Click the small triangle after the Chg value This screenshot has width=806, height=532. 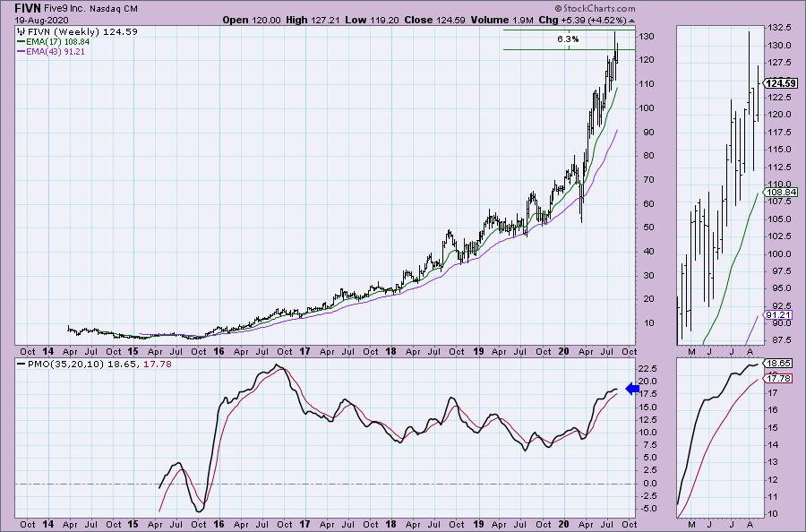(x=631, y=21)
